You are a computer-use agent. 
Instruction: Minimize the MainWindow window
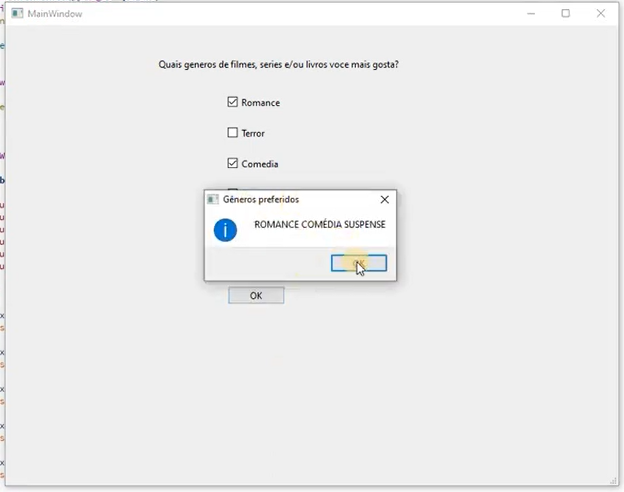(x=530, y=14)
